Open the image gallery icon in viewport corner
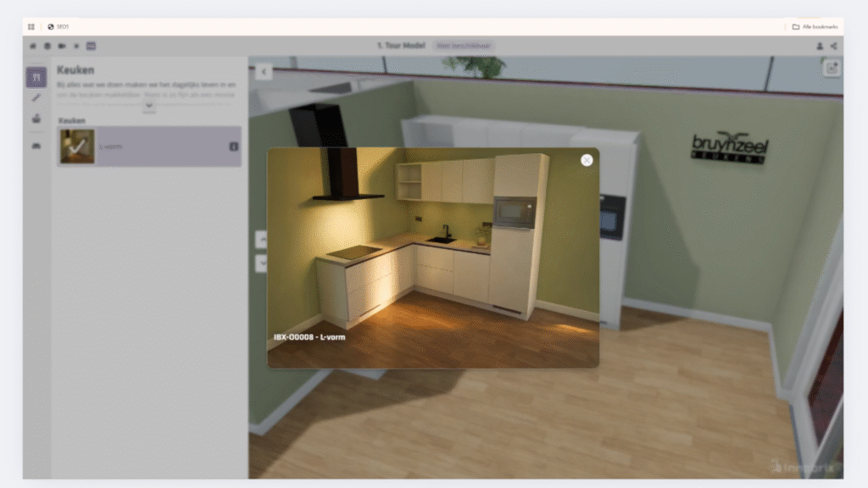 click(832, 69)
